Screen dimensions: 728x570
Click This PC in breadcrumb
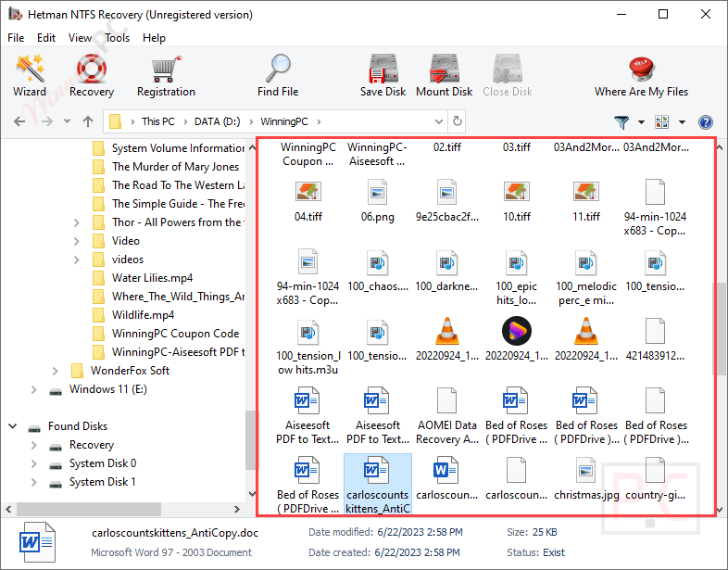(157, 121)
